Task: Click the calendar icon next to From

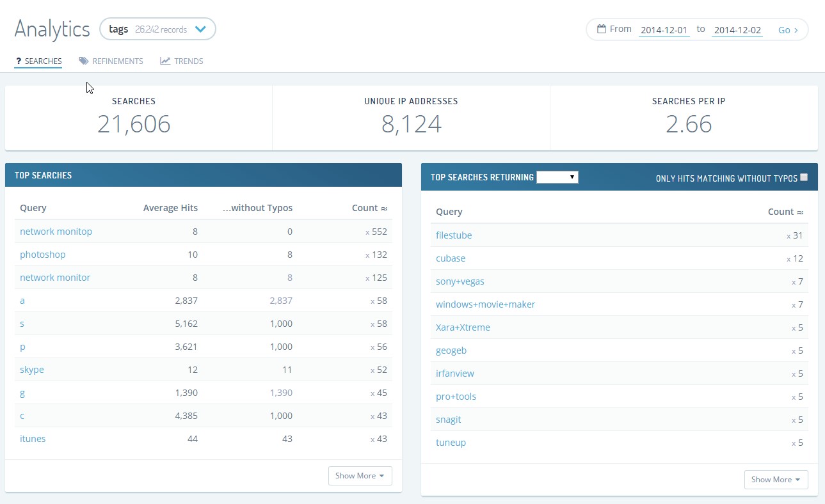Action: point(601,29)
